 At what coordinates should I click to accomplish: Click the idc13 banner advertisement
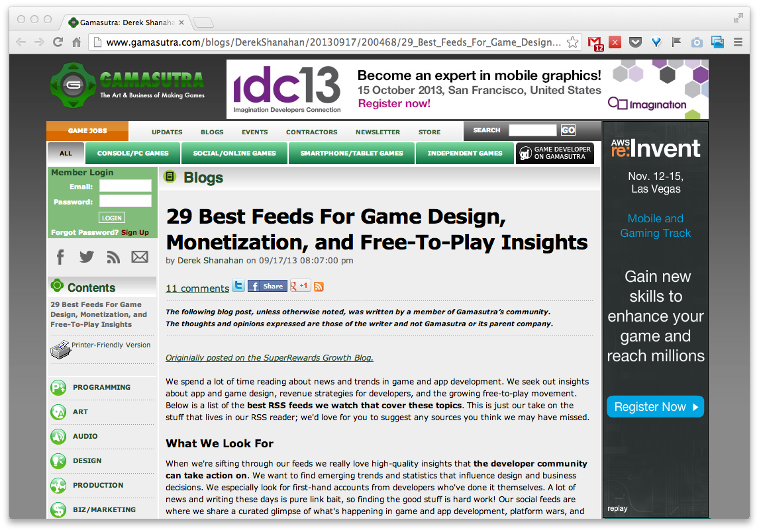coord(468,89)
